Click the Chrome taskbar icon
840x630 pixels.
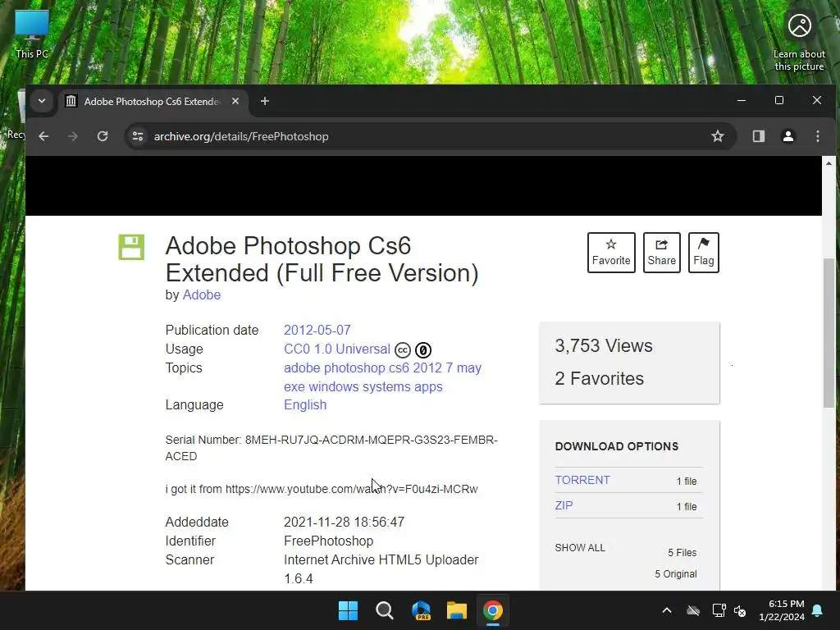click(x=493, y=610)
